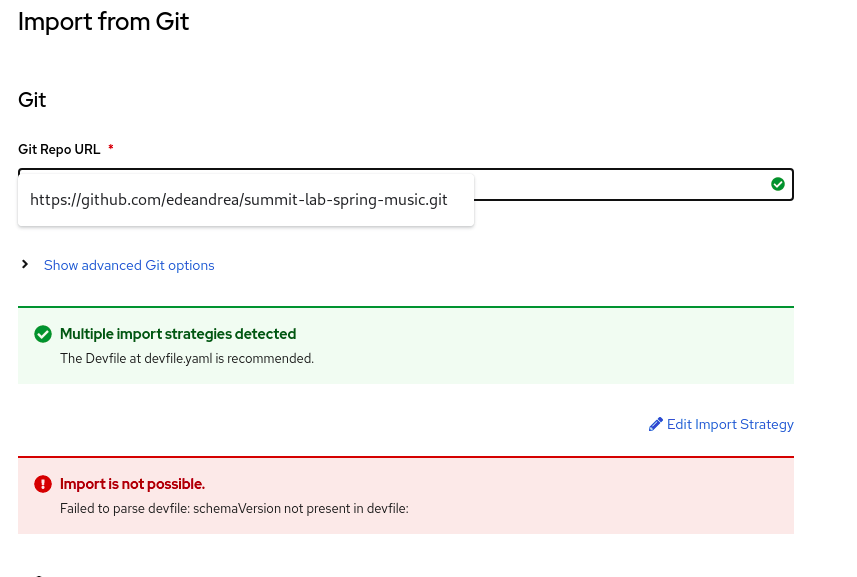Image resolution: width=857 pixels, height=577 pixels.
Task: Click the Multiple import strategies detected title
Action: tap(178, 334)
